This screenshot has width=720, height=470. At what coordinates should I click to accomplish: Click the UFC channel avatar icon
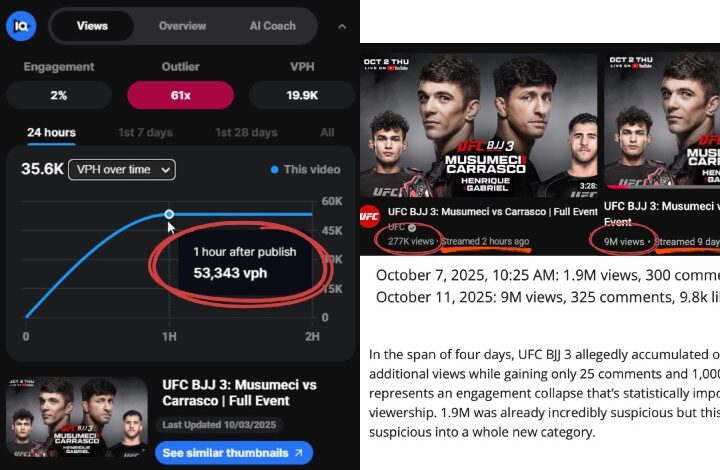coord(370,216)
